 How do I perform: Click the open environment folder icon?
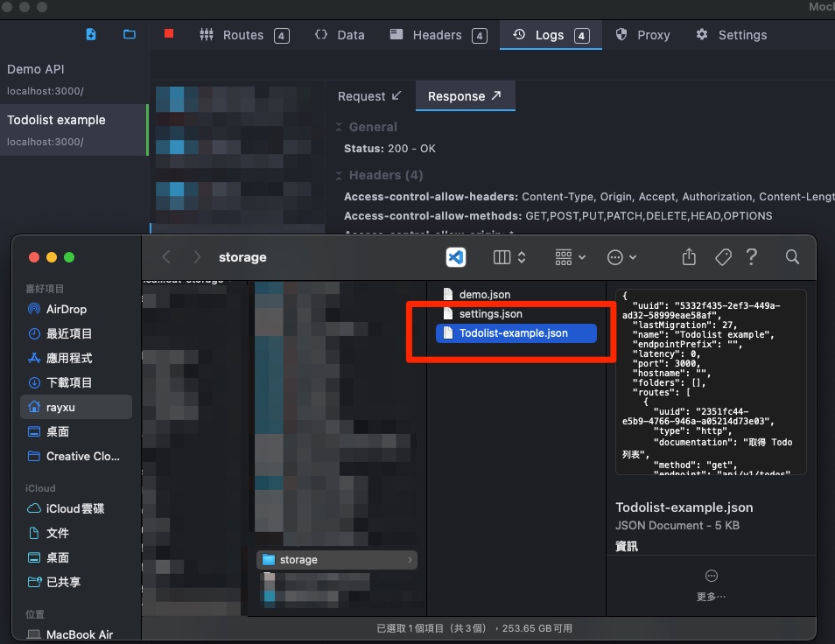(130, 34)
